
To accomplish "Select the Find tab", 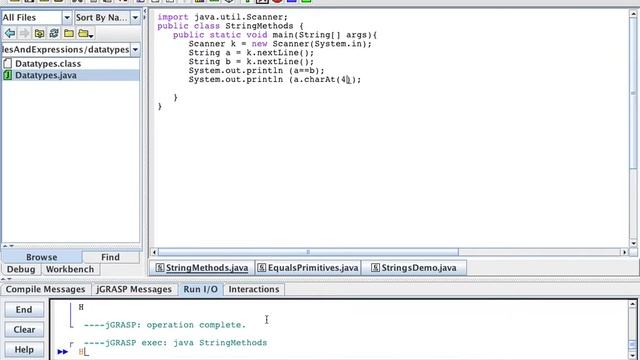I will pos(110,257).
